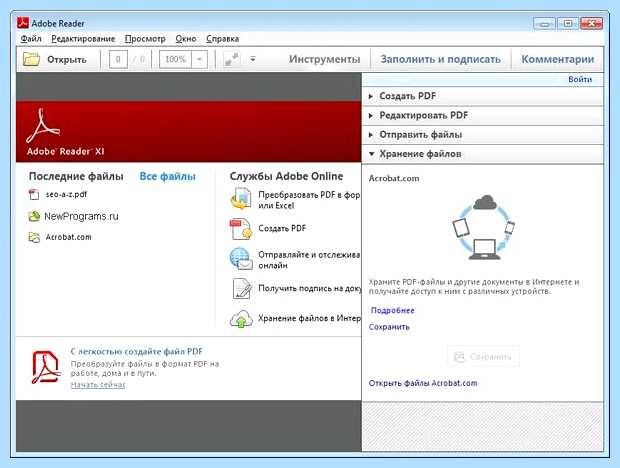Click the cloud upload storage icon
This screenshot has width=620, height=468.
click(241, 319)
